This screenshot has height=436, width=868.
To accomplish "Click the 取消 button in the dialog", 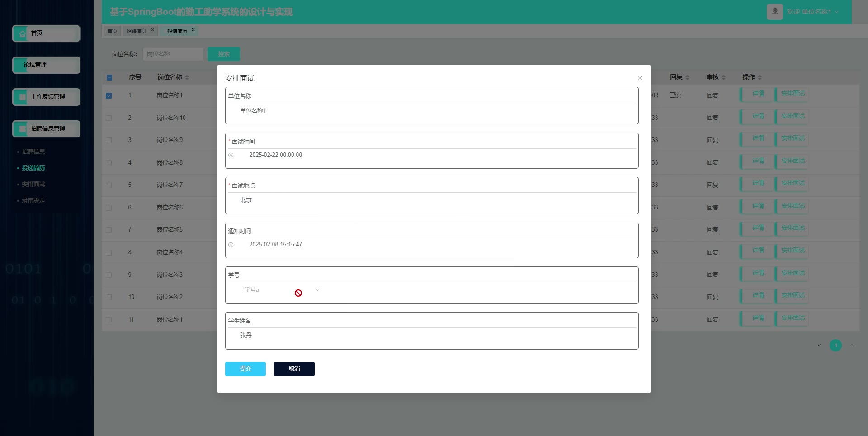I will tap(294, 369).
